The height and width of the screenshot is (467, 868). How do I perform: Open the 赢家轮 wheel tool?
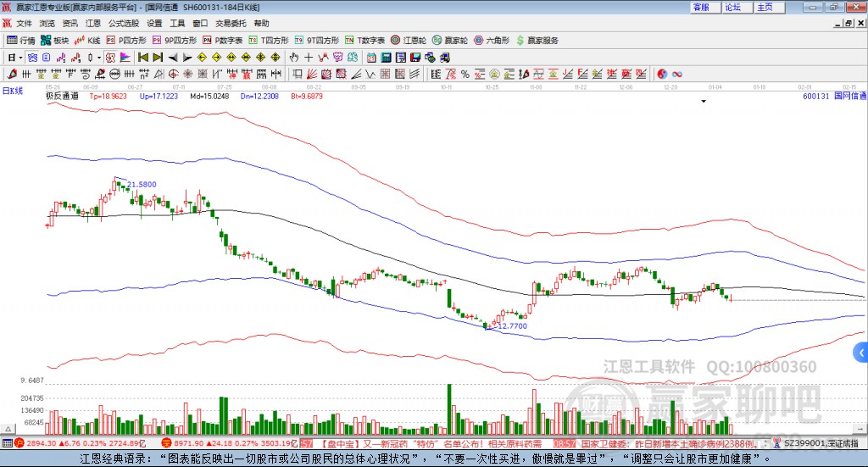[450, 41]
